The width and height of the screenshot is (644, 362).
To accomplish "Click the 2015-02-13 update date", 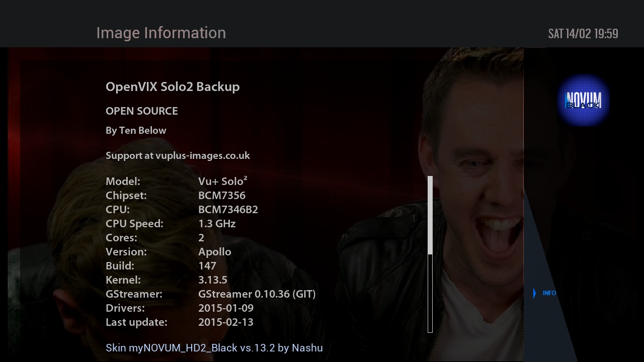I will (226, 322).
